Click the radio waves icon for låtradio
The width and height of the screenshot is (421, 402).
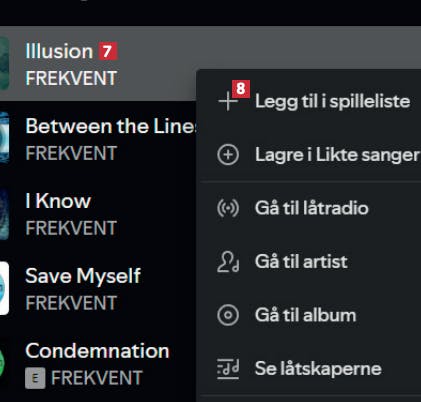click(x=228, y=208)
